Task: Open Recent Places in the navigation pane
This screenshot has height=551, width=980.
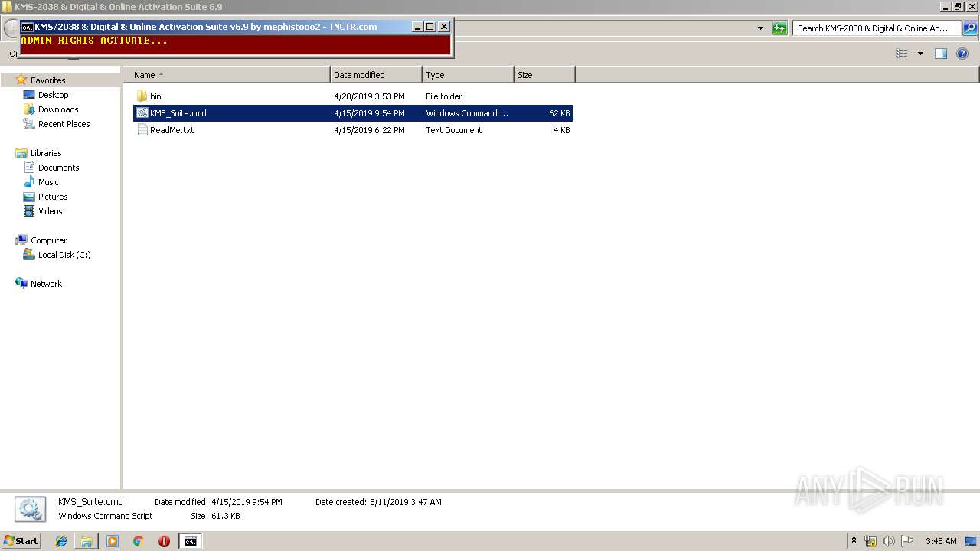Action: 64,124
